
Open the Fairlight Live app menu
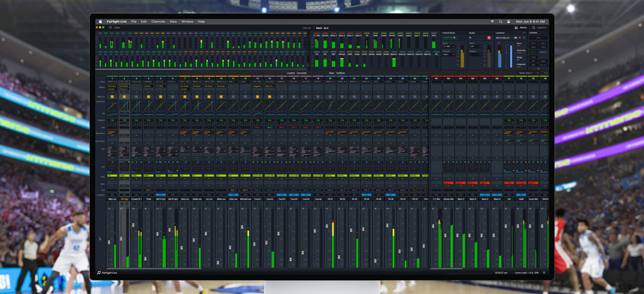117,21
